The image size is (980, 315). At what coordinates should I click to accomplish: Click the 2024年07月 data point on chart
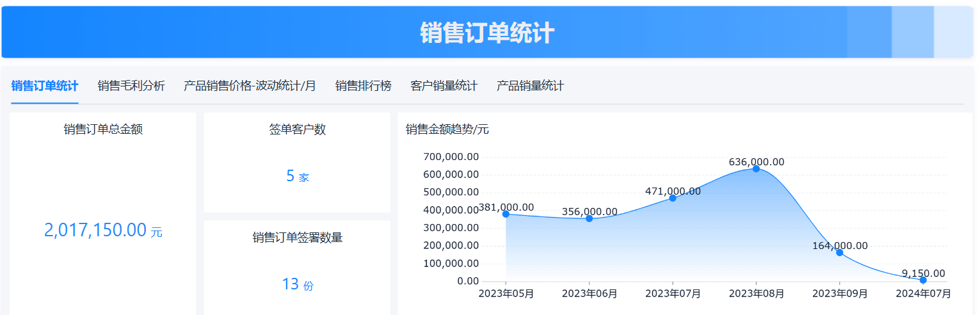coord(923,280)
